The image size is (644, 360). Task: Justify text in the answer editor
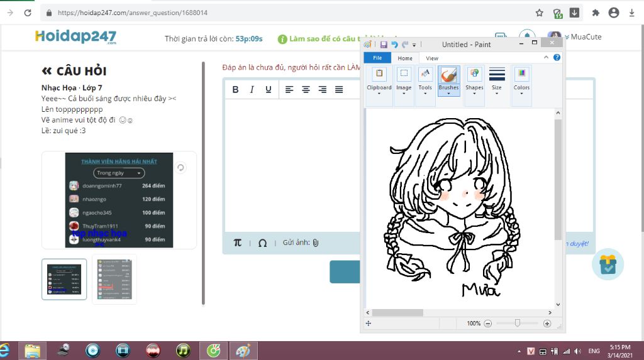pos(339,89)
